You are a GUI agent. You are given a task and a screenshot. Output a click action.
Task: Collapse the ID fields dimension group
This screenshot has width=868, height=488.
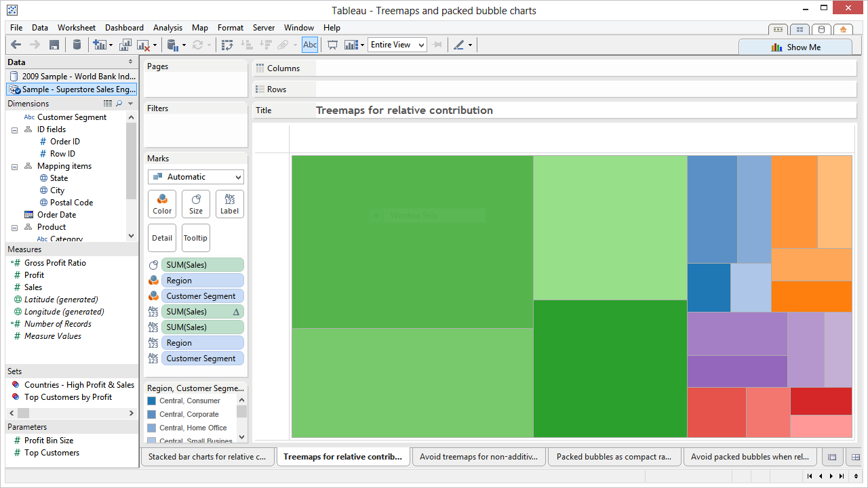click(x=14, y=129)
